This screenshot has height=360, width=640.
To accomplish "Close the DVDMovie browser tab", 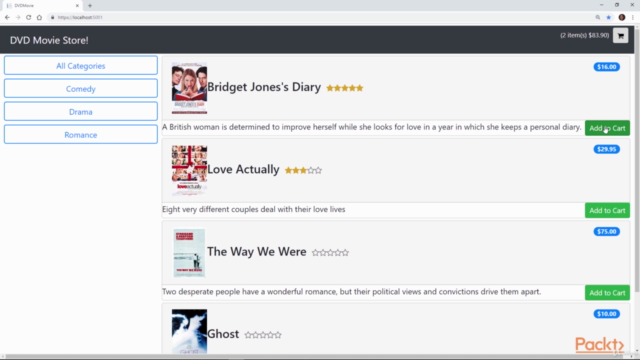I will pos(77,6).
